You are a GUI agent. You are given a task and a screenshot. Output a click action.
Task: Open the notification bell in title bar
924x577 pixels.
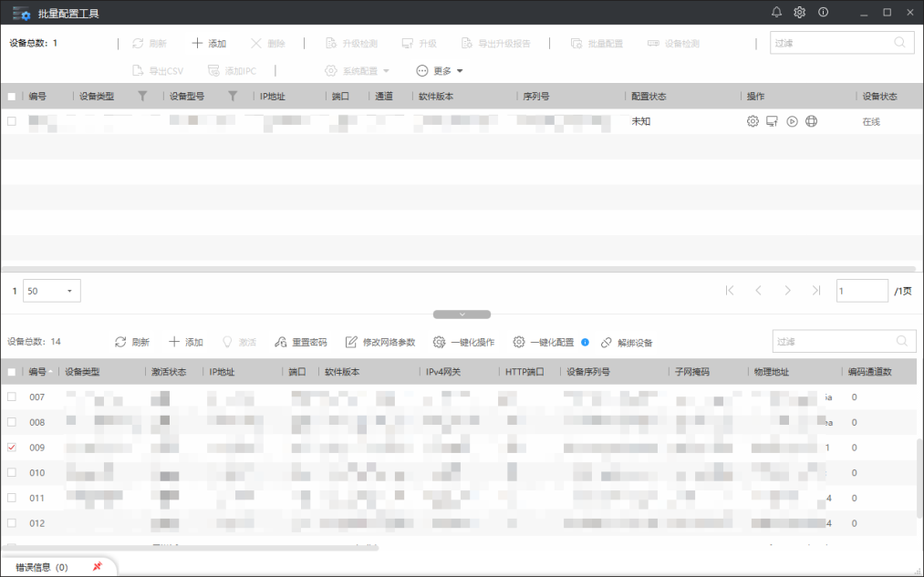point(776,13)
